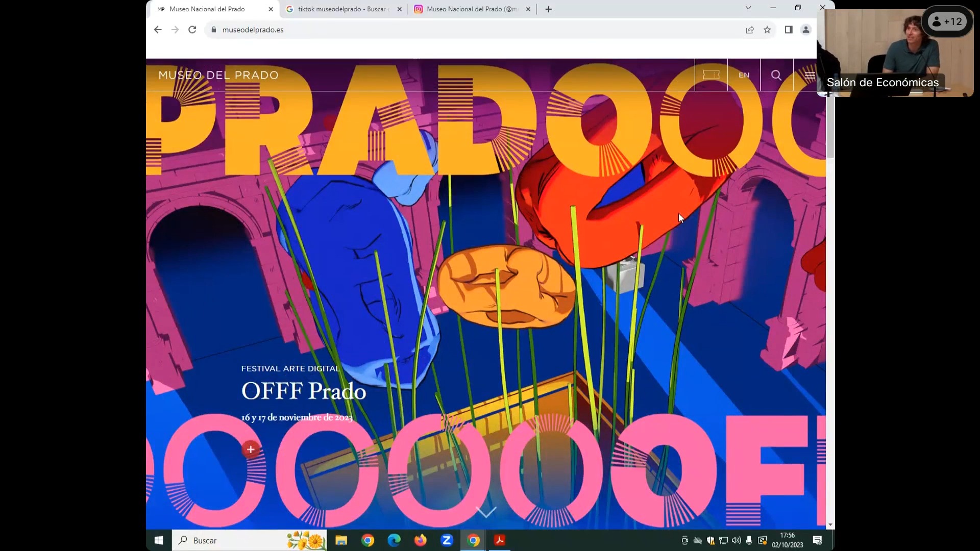Click the display sync tray icon with orange dot
Screen dimensions: 980x551
click(x=763, y=540)
